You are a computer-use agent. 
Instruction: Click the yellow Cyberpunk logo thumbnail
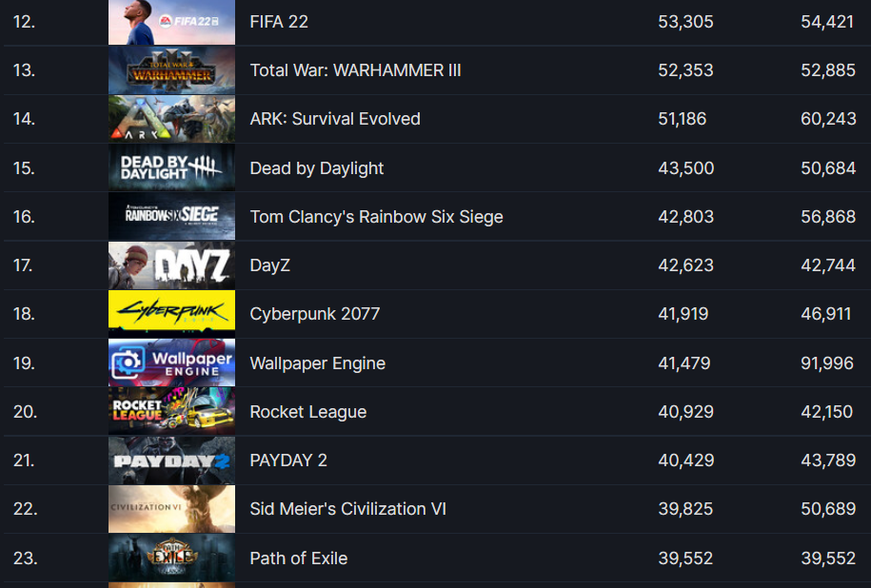[171, 314]
